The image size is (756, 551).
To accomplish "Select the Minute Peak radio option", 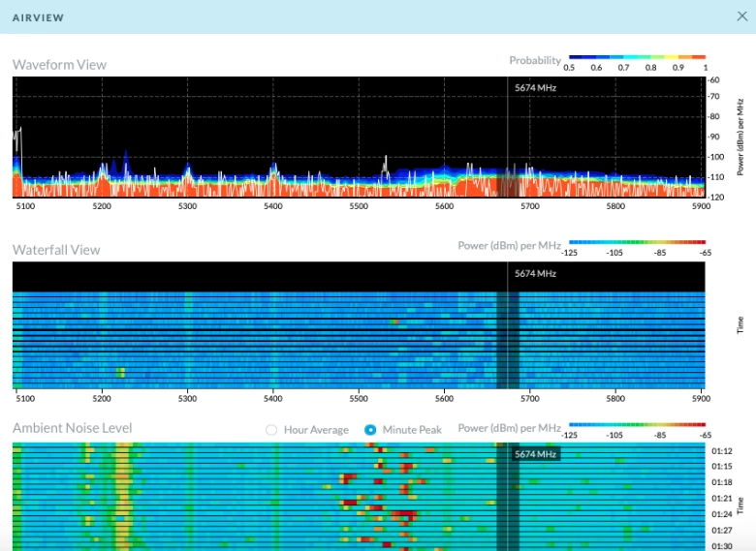I will (x=370, y=430).
